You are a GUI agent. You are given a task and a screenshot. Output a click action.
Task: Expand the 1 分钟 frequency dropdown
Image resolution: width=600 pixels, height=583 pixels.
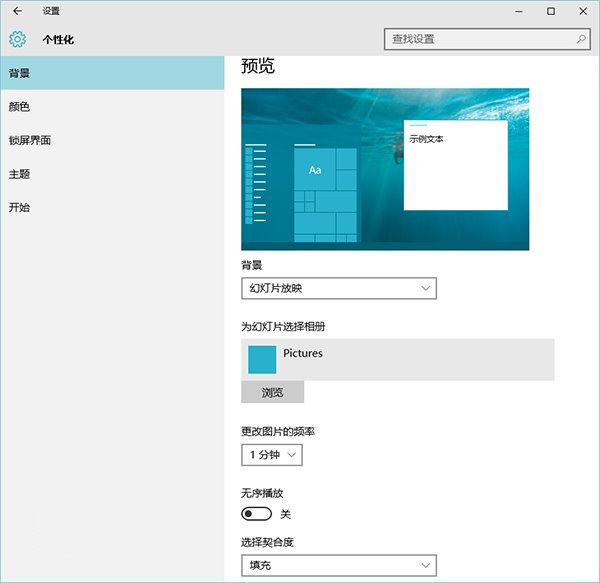click(271, 455)
